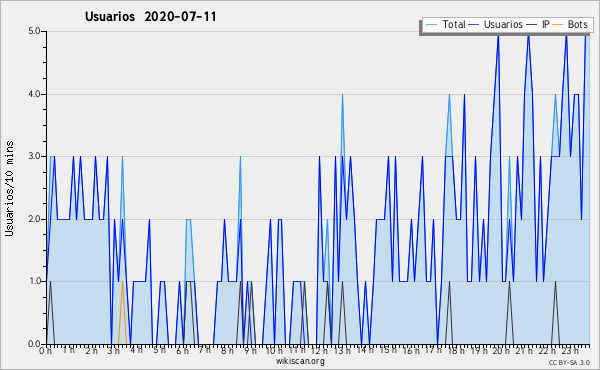
Task: Click the '10 h' x-axis label
Action: [274, 351]
